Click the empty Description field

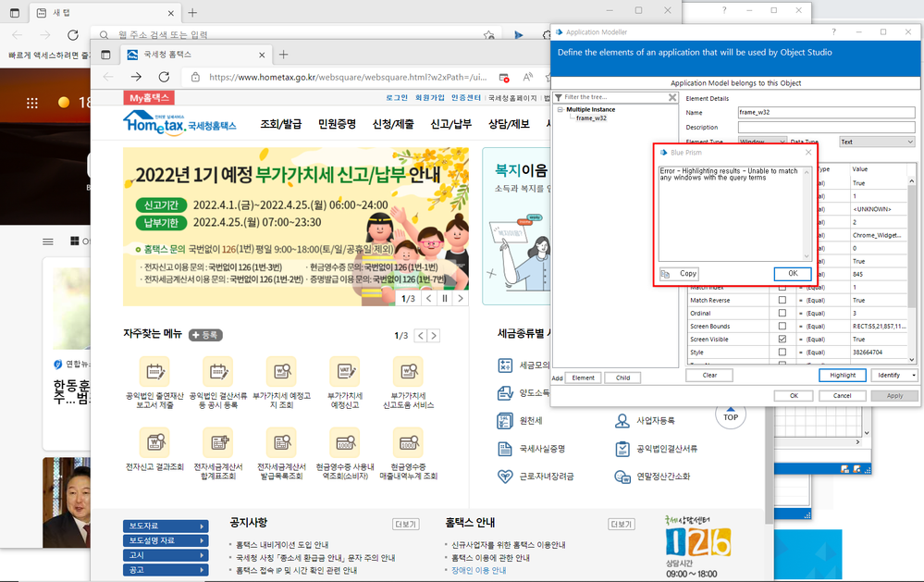[826, 127]
